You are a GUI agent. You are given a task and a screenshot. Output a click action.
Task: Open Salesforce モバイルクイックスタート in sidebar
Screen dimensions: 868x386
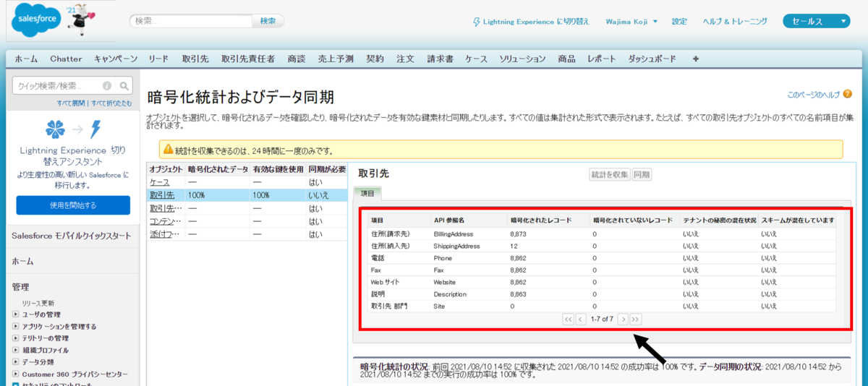[x=72, y=236]
